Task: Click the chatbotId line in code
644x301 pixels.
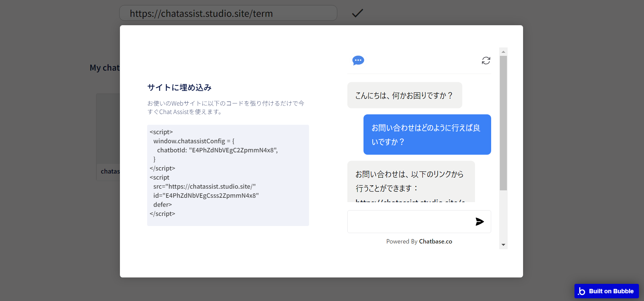Action: 217,150
